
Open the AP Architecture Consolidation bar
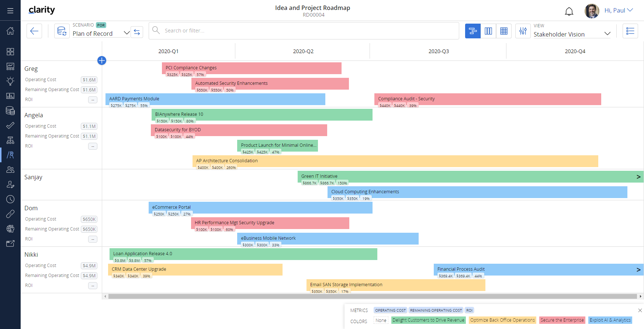(x=395, y=161)
